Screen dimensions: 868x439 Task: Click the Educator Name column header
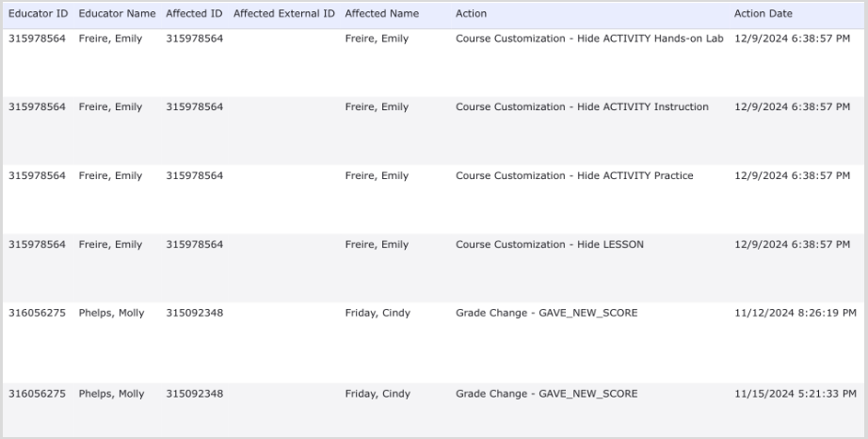pos(117,14)
